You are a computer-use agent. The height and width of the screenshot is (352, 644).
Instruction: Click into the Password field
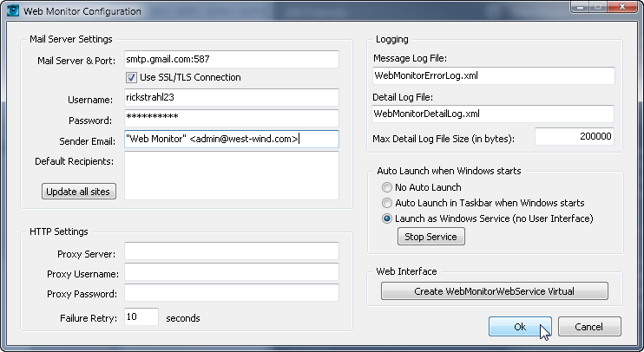coord(231,118)
